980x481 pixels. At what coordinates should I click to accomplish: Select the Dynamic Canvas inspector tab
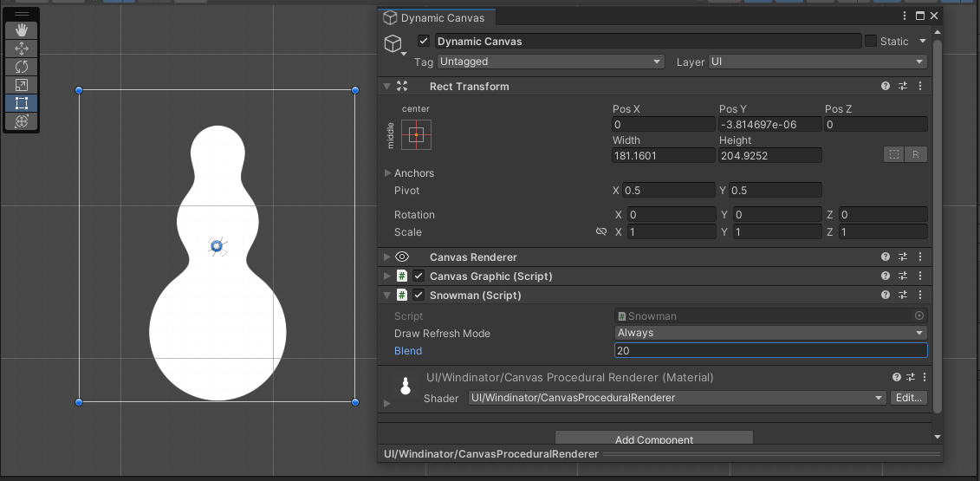coord(436,17)
